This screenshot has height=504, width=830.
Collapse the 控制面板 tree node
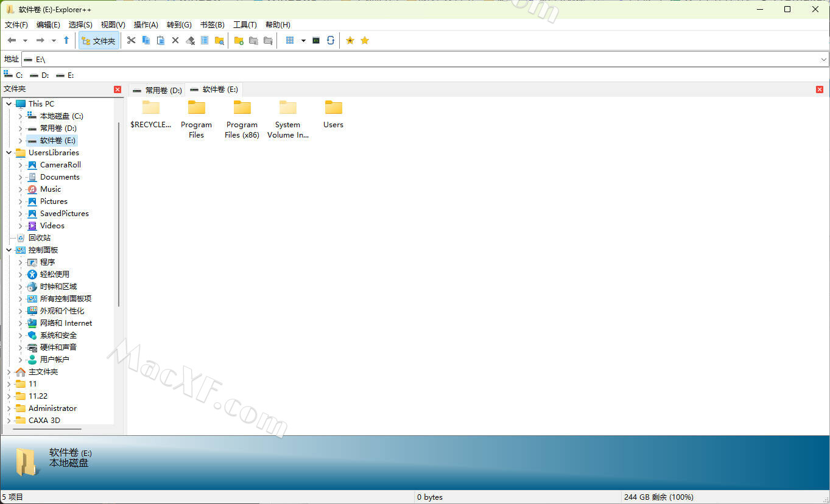coord(9,250)
